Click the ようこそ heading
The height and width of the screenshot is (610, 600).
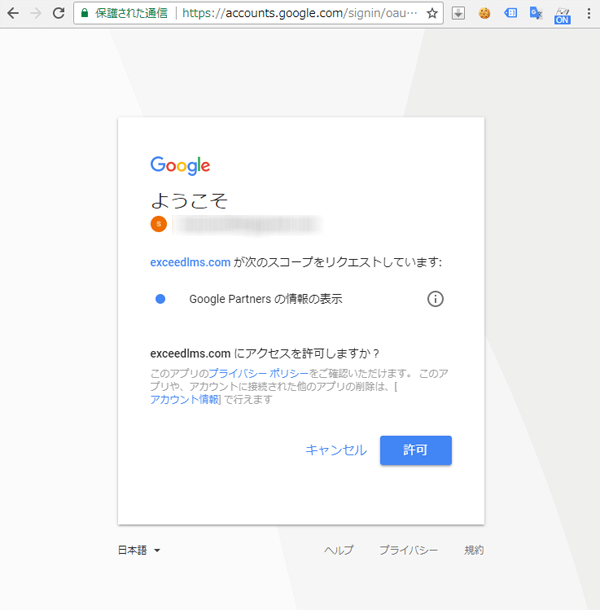pos(189,201)
